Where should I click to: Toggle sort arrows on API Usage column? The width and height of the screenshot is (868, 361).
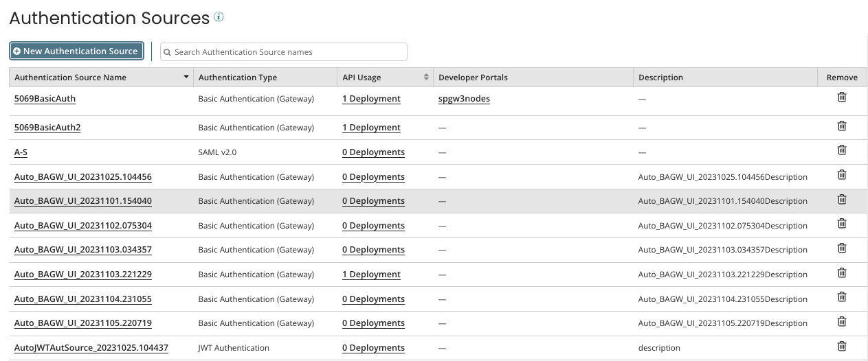point(426,78)
